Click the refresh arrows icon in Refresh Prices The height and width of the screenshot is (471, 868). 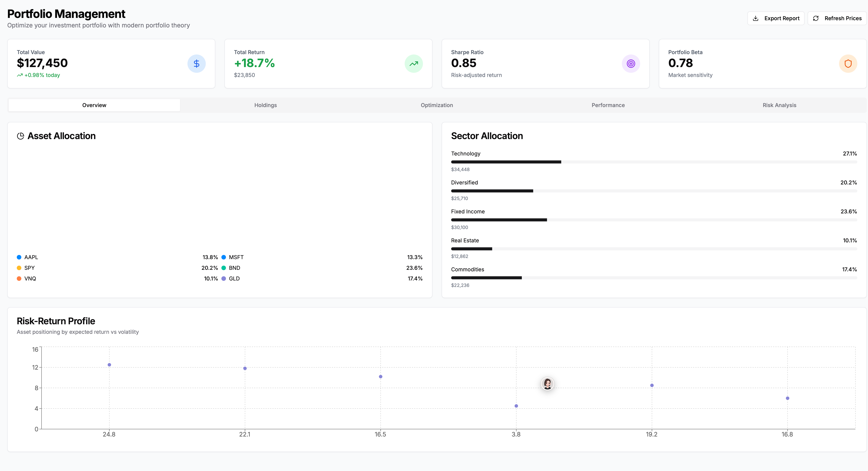point(816,18)
